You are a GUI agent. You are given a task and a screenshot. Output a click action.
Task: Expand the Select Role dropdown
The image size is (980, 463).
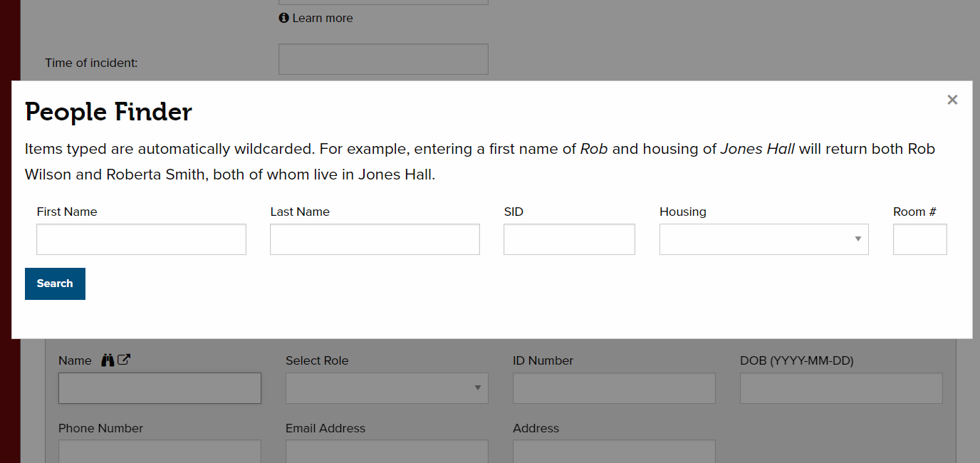[x=387, y=388]
